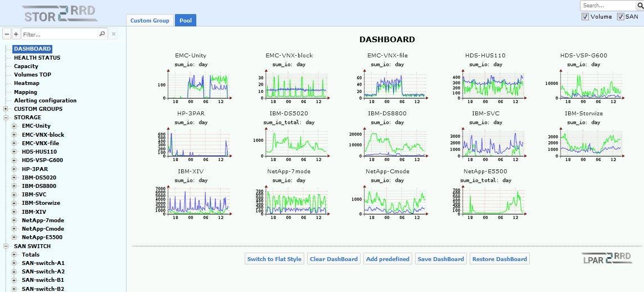Clear the tree filter with the X icon

coord(113,34)
